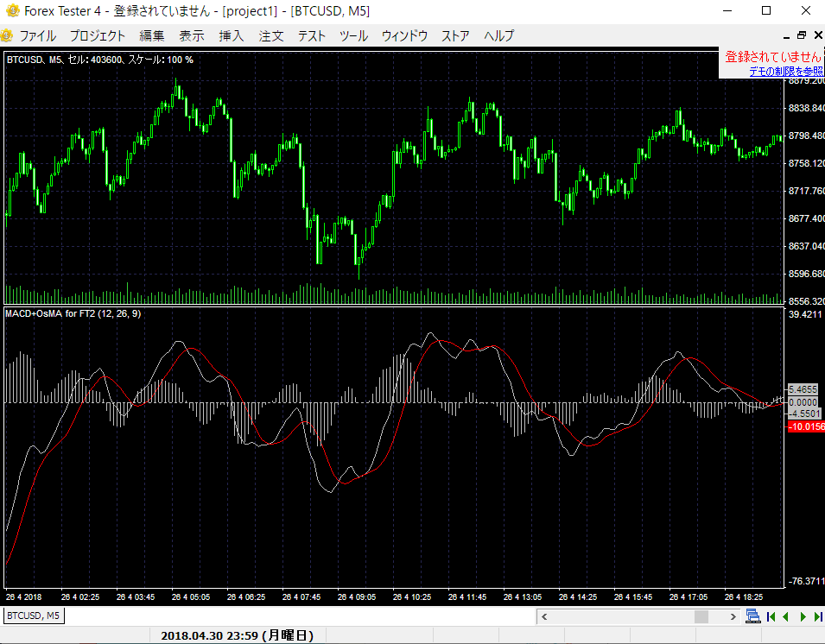Click the BTCUSD, M5 chart header text
This screenshot has width=825, height=644.
click(100, 60)
